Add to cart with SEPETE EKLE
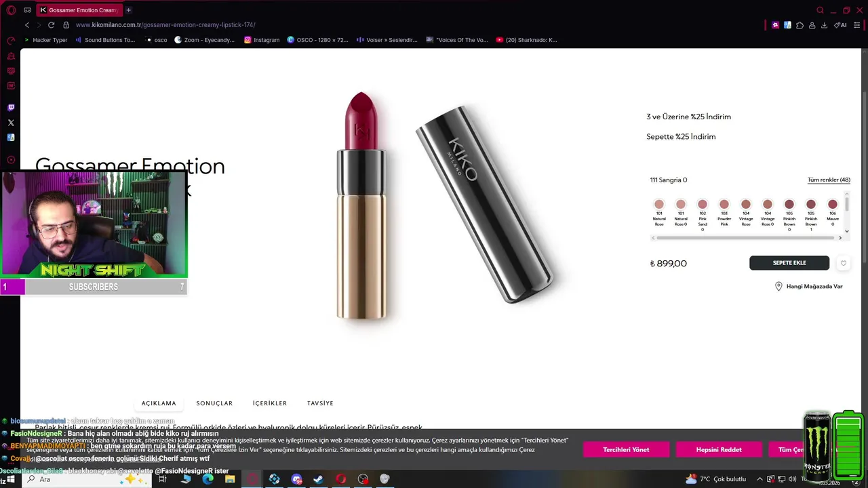This screenshot has width=868, height=488. (x=789, y=263)
